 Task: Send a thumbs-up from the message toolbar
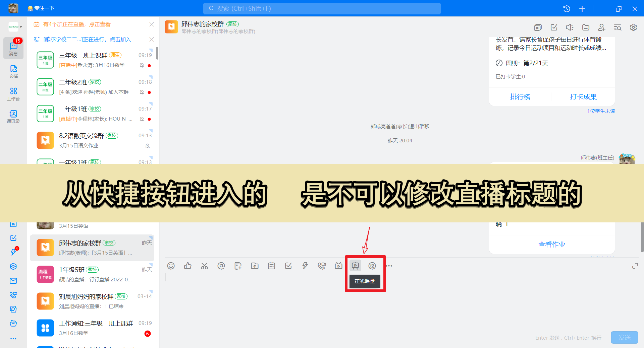pyautogui.click(x=188, y=266)
